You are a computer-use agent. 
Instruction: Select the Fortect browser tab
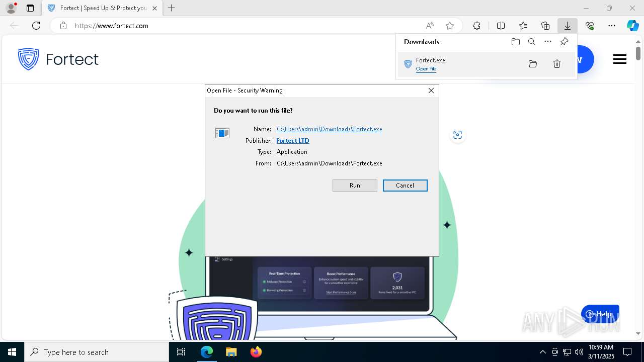coord(102,8)
